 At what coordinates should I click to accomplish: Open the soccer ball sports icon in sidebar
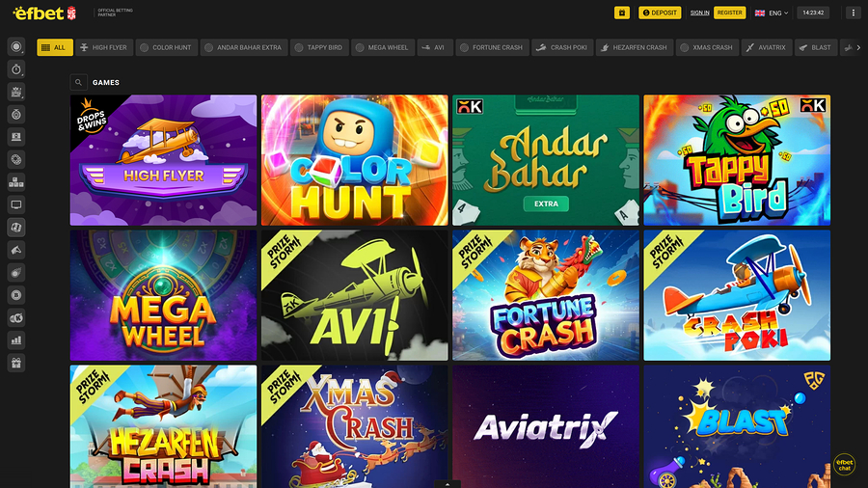coord(16,46)
